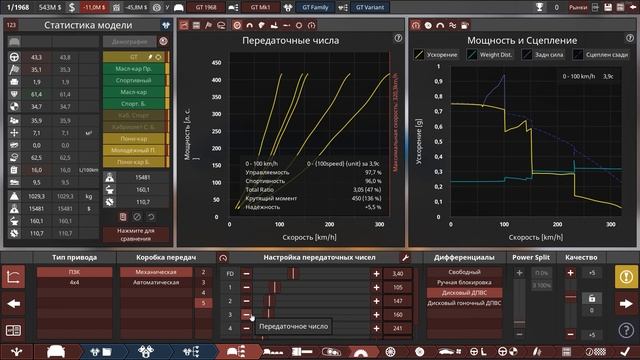Screen dimensions: 640x360
Task: Open the GT 1968 model tab
Action: click(x=206, y=7)
